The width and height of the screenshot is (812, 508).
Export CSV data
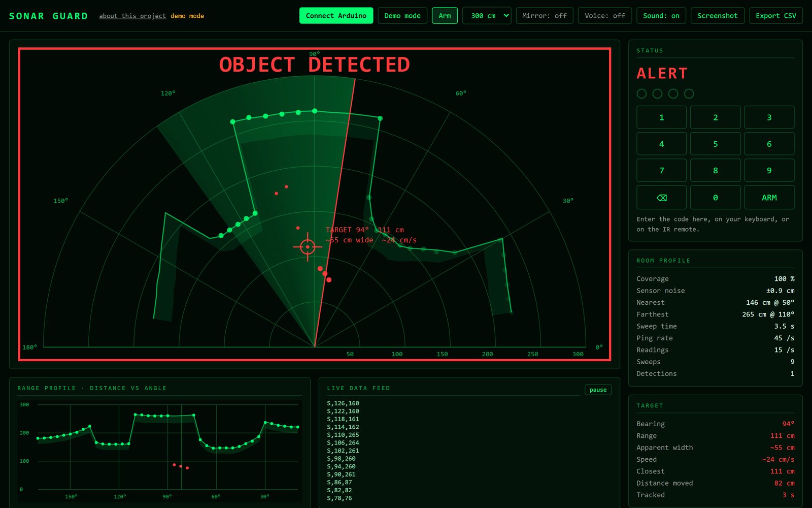[x=776, y=16]
